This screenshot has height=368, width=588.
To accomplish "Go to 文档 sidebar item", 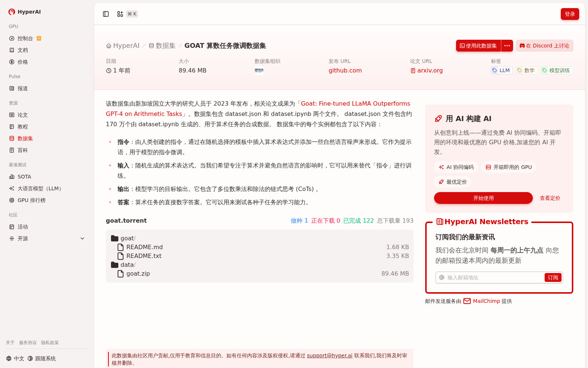I will (x=47, y=50).
